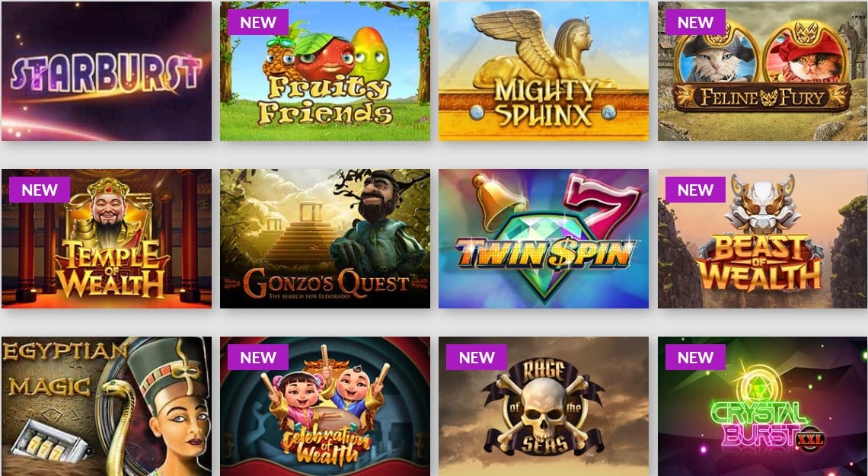The image size is (868, 476).
Task: Play the Temple of Wealth game
Action: click(x=107, y=238)
